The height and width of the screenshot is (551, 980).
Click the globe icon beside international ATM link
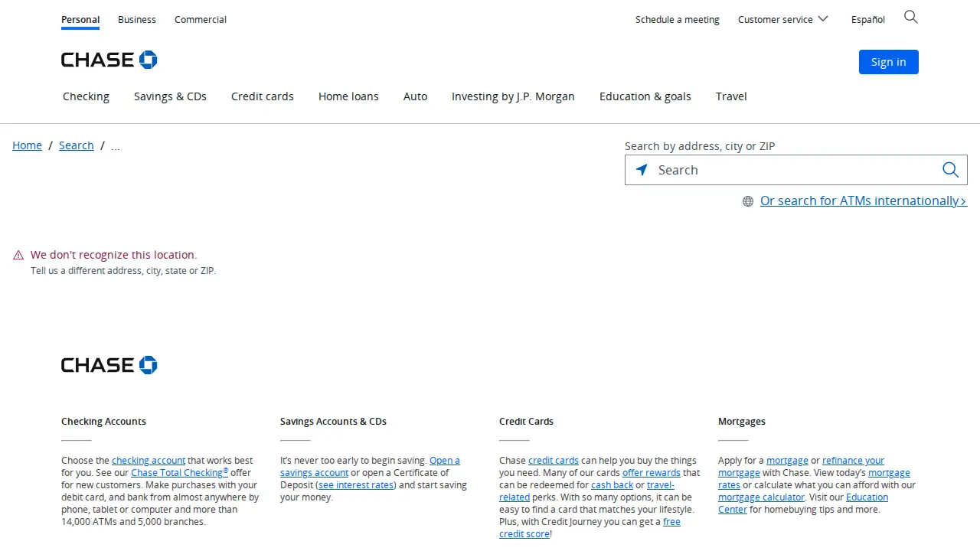[748, 201]
